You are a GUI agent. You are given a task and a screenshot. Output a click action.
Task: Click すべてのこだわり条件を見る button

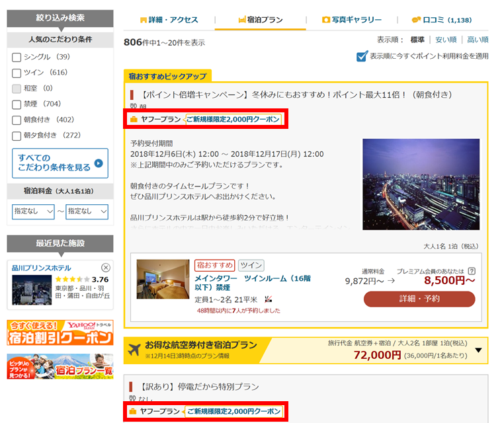click(60, 163)
